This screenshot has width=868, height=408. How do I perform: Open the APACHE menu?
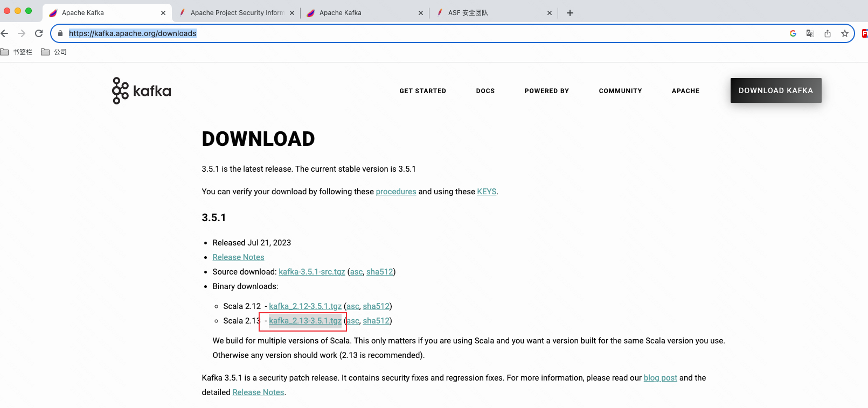pos(686,91)
